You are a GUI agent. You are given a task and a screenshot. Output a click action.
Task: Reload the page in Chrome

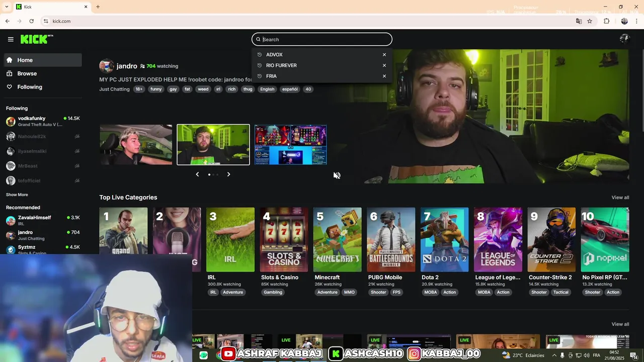pos(31,21)
